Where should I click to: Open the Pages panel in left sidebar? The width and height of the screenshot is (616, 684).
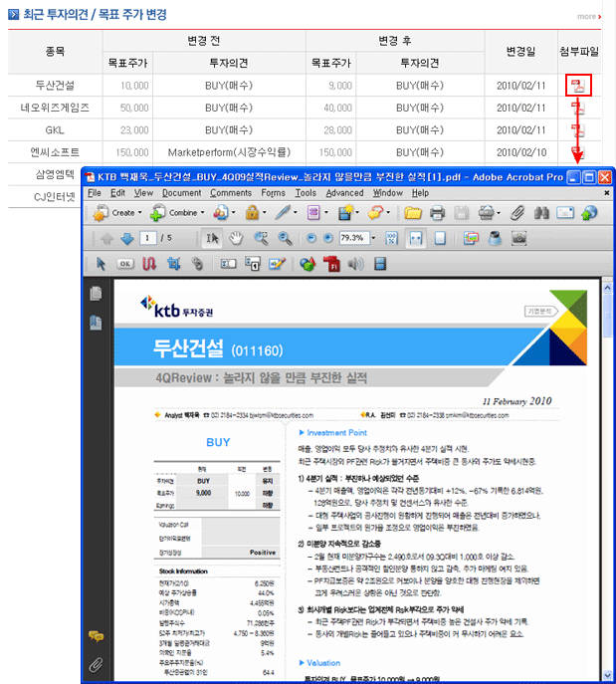coord(96,293)
